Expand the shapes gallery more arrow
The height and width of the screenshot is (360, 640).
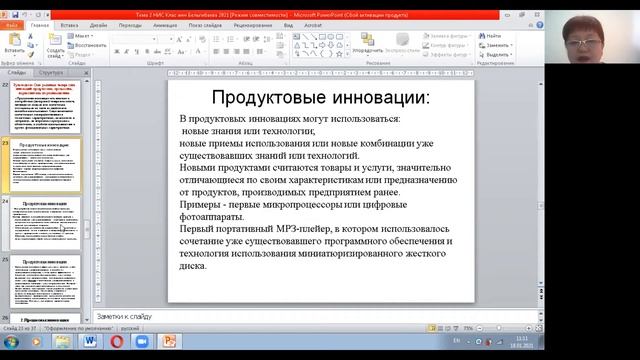(x=347, y=54)
